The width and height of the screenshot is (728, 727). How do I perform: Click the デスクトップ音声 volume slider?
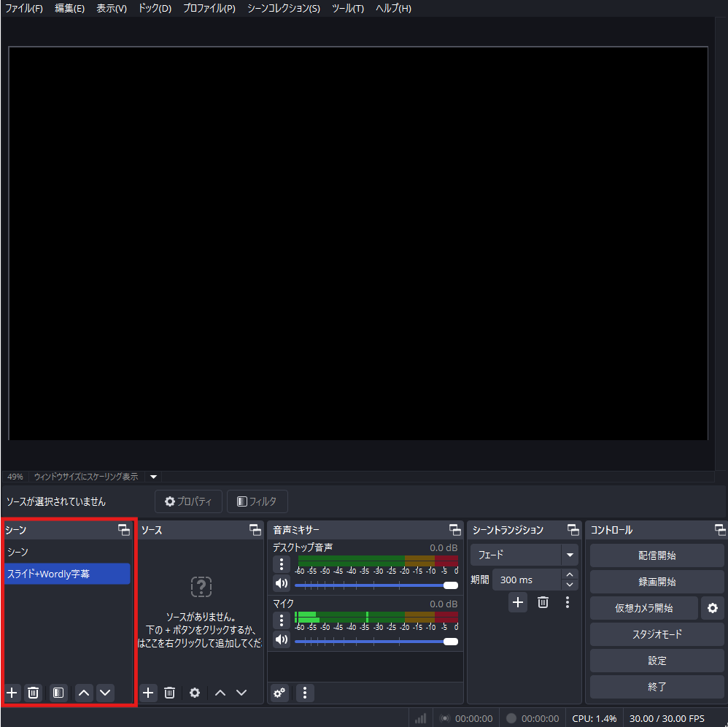coord(376,585)
